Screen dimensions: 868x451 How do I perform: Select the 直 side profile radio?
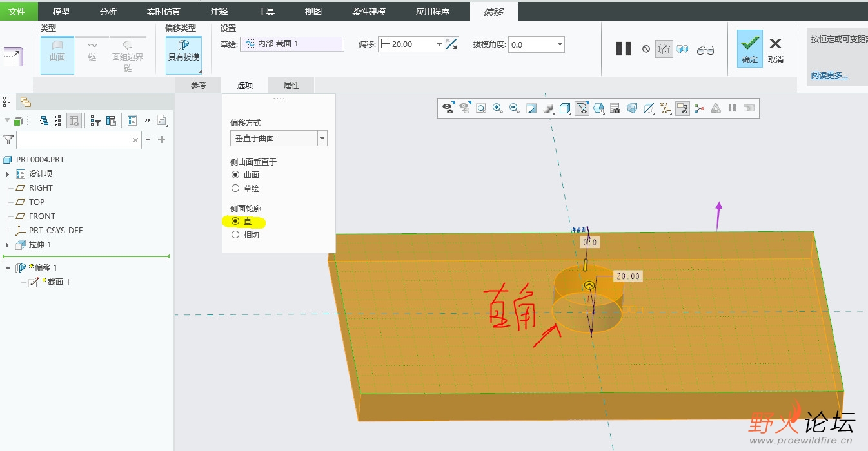point(235,221)
